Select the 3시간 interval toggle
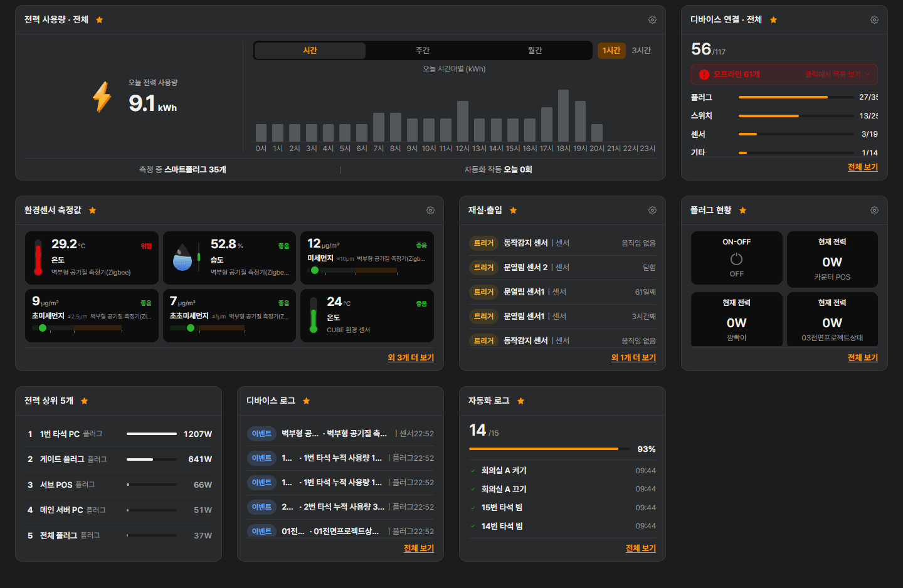Screen dimensions: 903x588 point(641,51)
